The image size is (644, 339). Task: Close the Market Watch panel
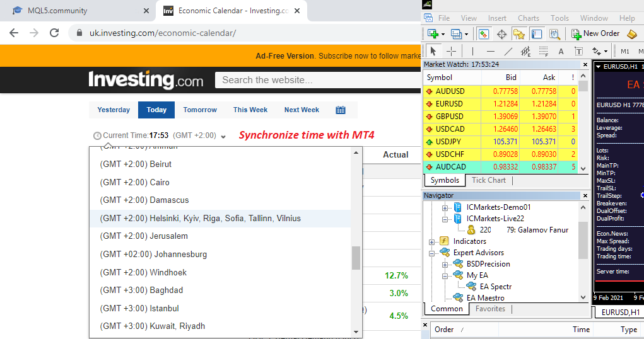click(585, 64)
